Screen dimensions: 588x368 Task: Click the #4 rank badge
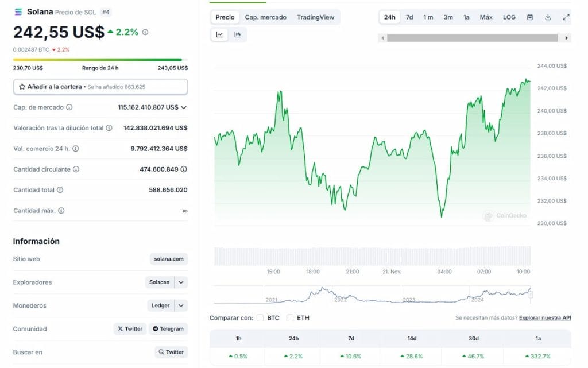click(x=106, y=13)
